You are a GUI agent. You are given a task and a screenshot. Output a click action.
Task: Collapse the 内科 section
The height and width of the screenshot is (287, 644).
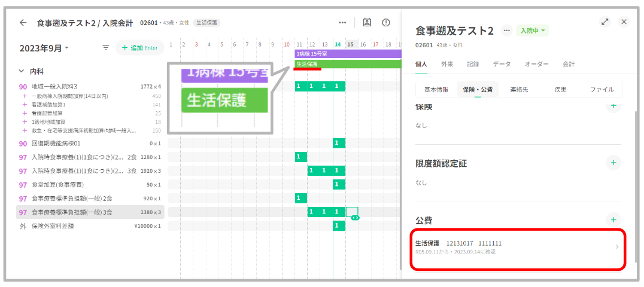22,71
